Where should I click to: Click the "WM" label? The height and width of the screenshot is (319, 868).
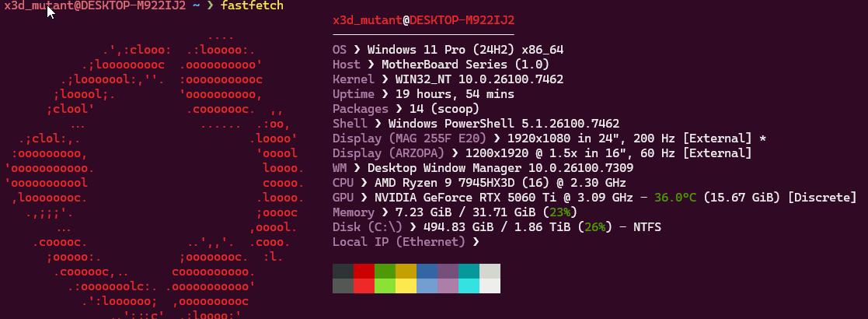[340, 168]
